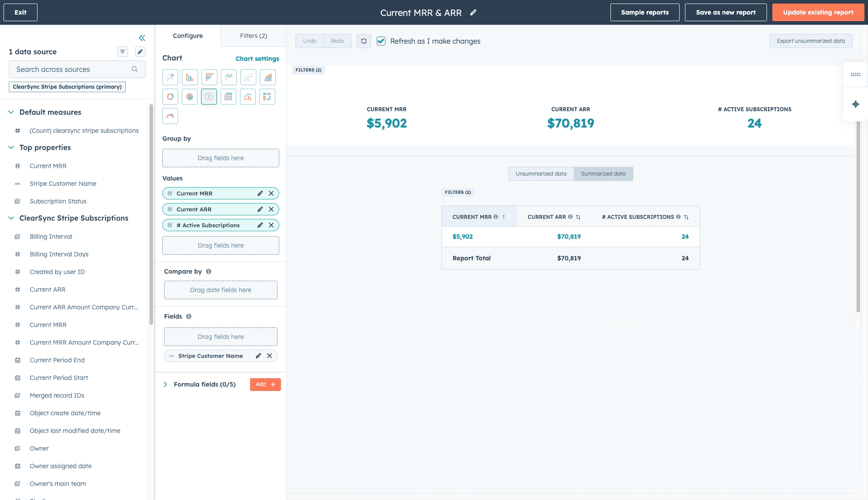Screen dimensions: 868x500
Task: Choose the donut chart type
Action: pyautogui.click(x=170, y=97)
